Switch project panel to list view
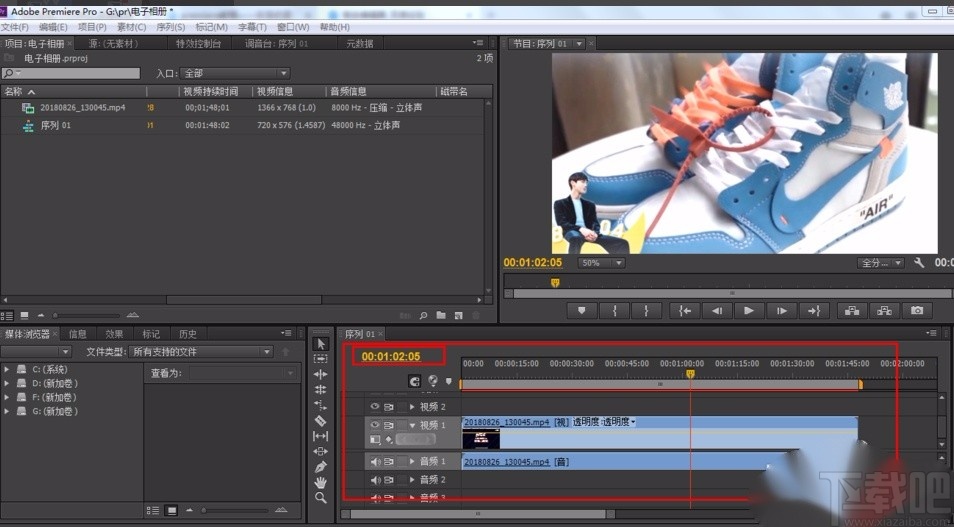The image size is (954, 527). (x=7, y=316)
